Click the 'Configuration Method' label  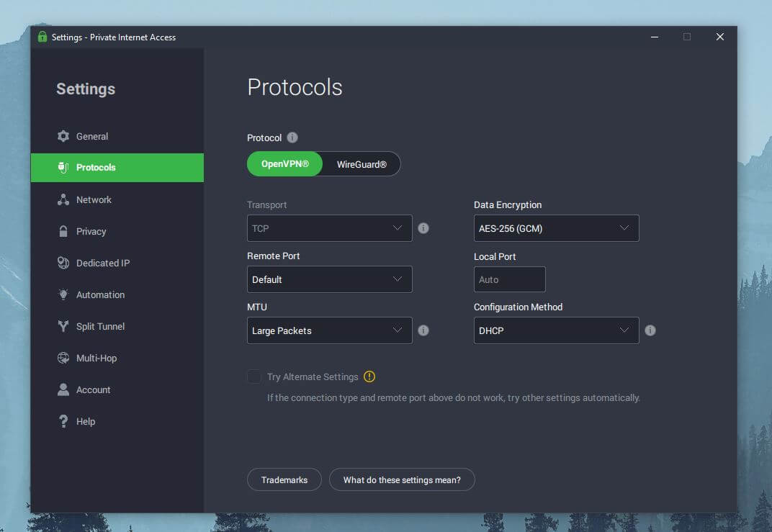coord(518,307)
